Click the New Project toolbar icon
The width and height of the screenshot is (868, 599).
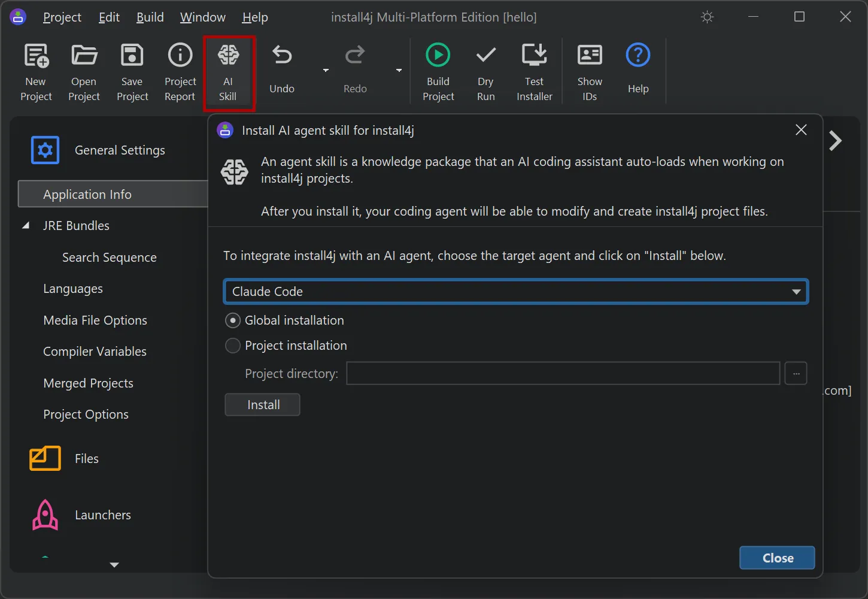pyautogui.click(x=36, y=56)
